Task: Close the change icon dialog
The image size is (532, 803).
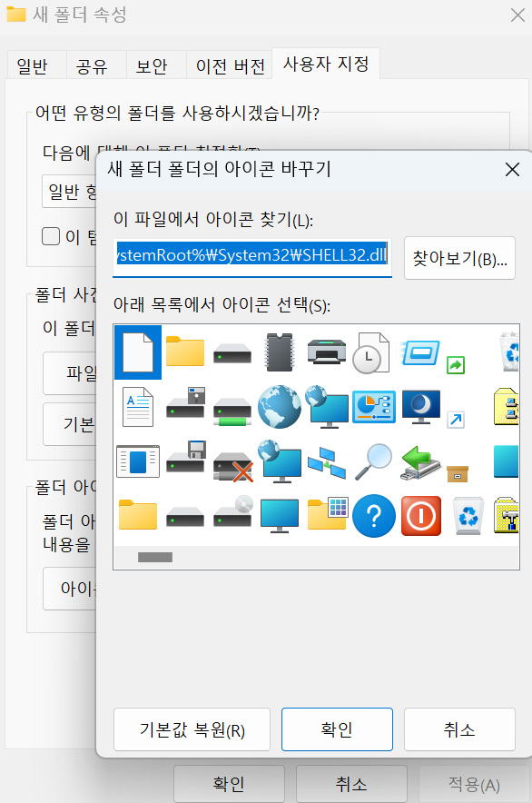Action: pyautogui.click(x=512, y=170)
